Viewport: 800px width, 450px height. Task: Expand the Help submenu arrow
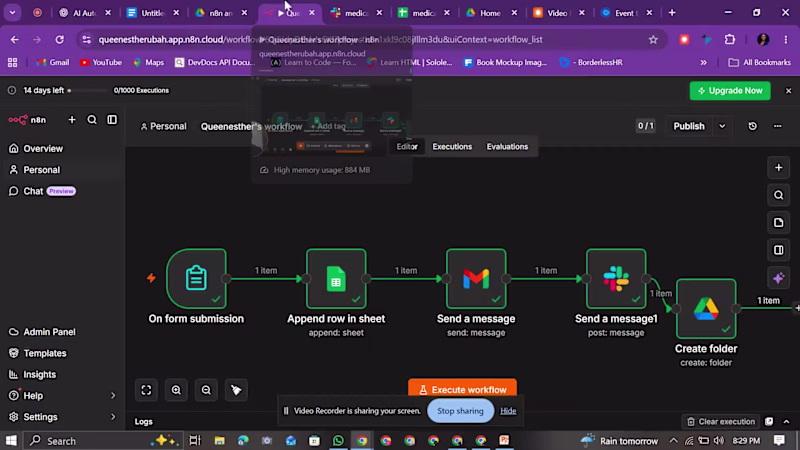coord(113,396)
